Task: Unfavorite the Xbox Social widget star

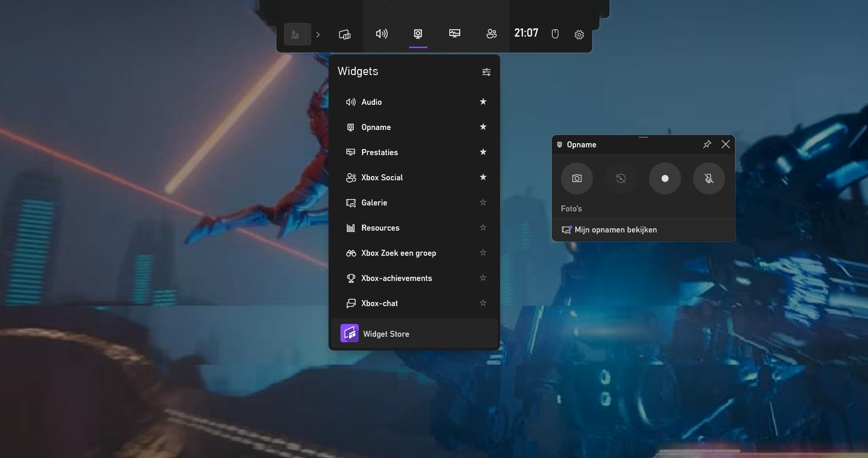Action: point(483,177)
